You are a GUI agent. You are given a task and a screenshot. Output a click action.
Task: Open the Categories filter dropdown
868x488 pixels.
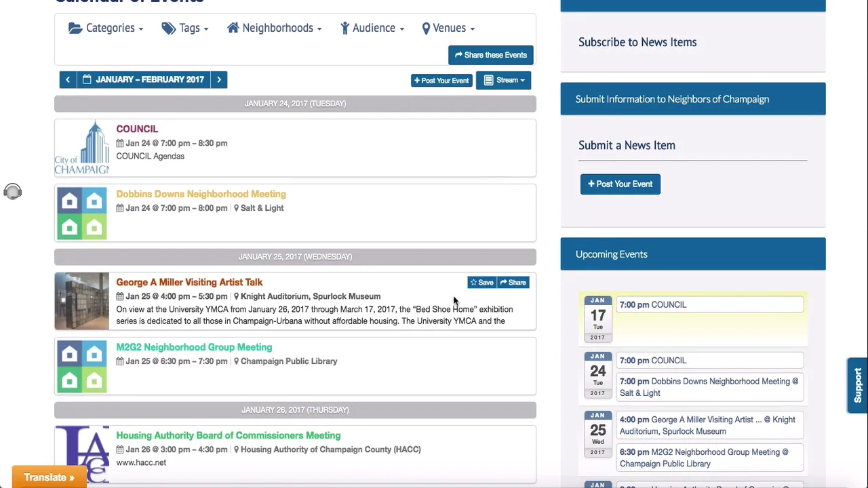click(x=106, y=28)
